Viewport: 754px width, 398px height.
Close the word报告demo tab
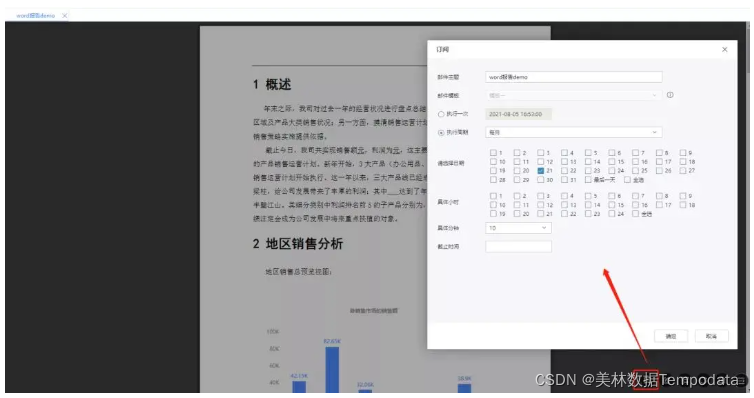pos(64,16)
